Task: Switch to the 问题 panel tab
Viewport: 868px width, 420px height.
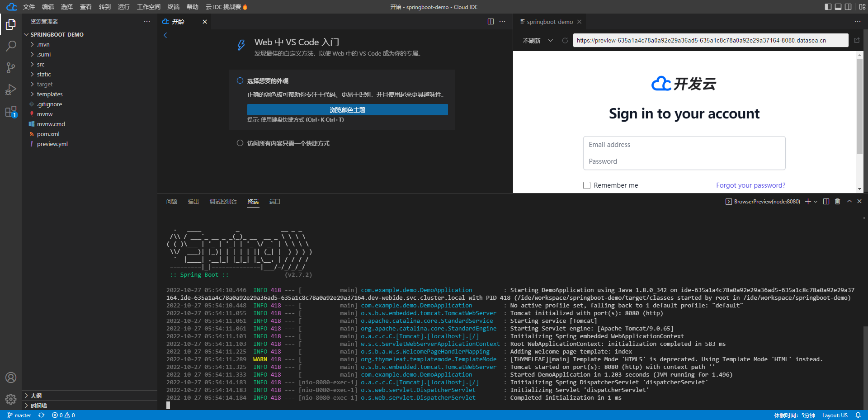Action: [x=172, y=202]
